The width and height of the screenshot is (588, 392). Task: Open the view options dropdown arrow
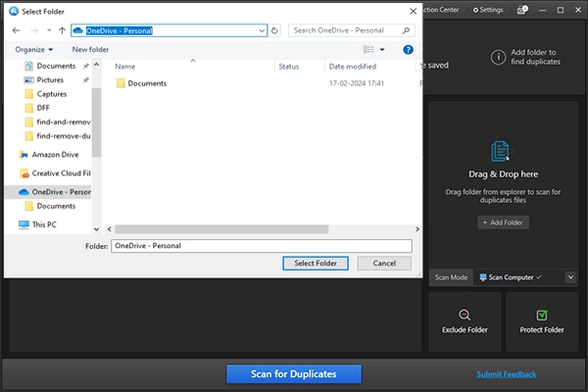click(x=382, y=50)
